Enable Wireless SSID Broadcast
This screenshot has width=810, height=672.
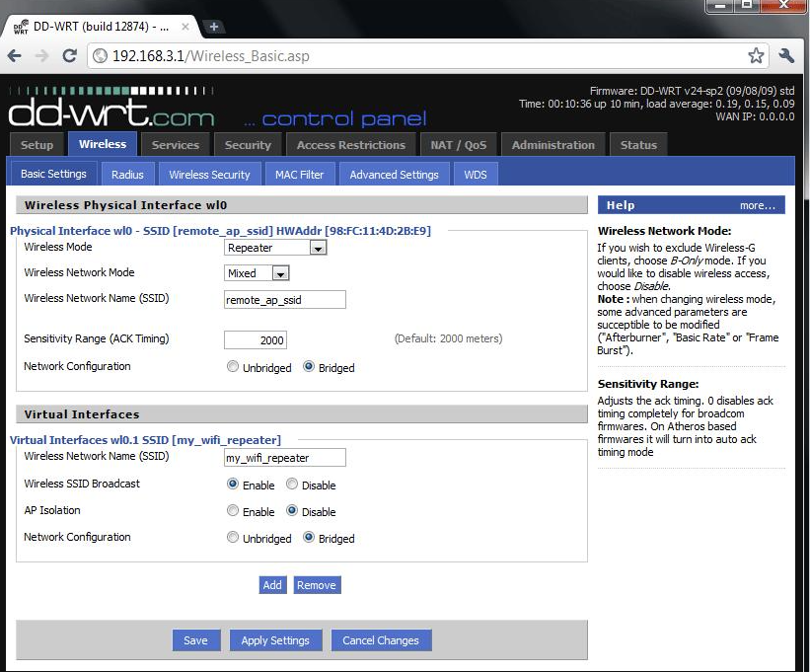coord(233,484)
